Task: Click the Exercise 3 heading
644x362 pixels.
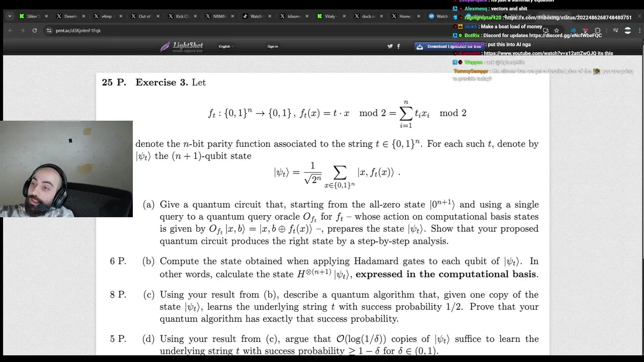Action: (162, 82)
